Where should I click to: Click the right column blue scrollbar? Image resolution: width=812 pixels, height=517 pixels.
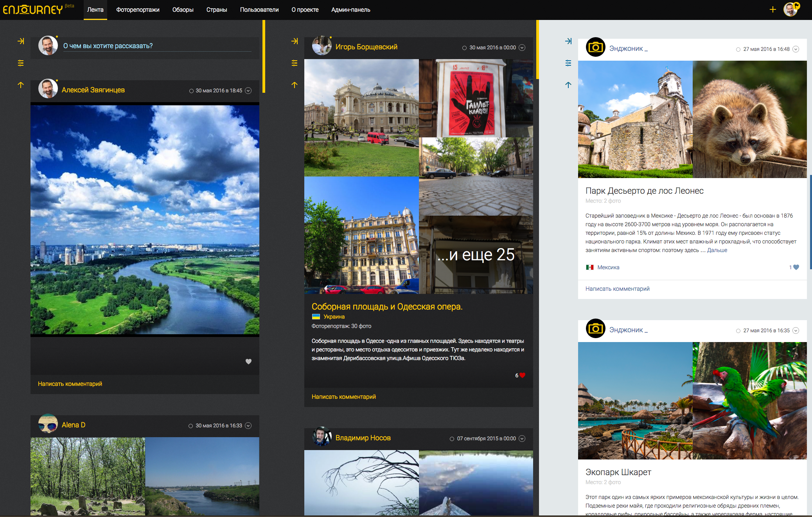810,222
